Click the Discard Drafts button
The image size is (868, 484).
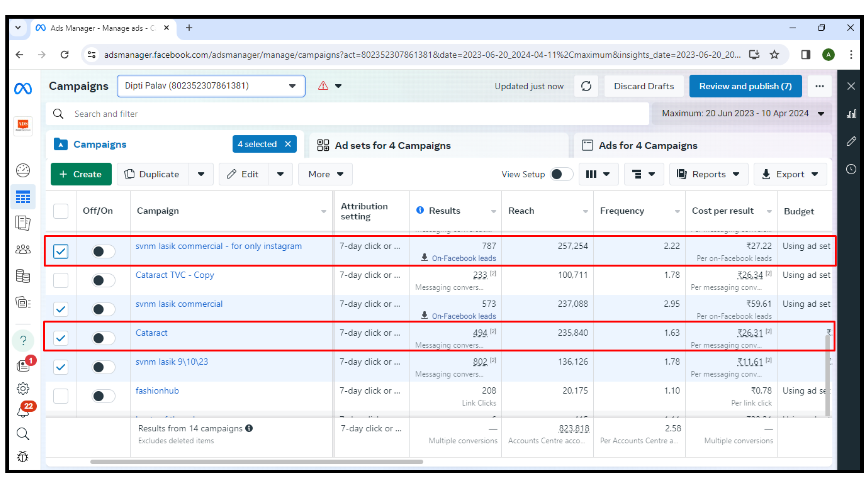(644, 86)
